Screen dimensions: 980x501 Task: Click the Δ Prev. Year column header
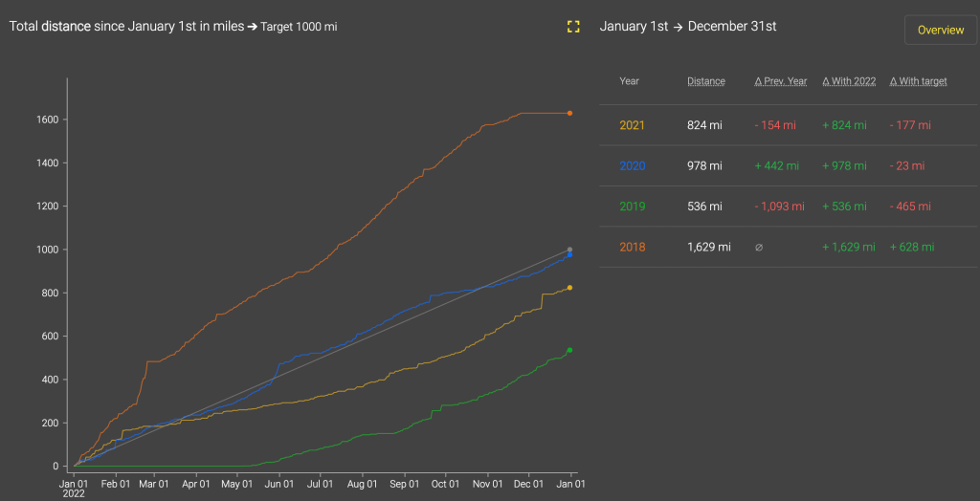780,81
